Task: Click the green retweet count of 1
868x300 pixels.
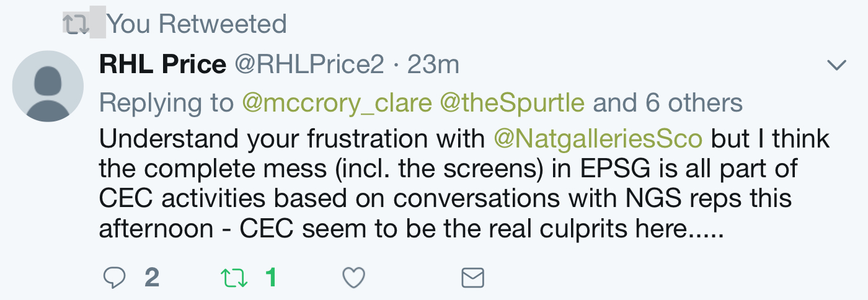Action: click(x=270, y=278)
